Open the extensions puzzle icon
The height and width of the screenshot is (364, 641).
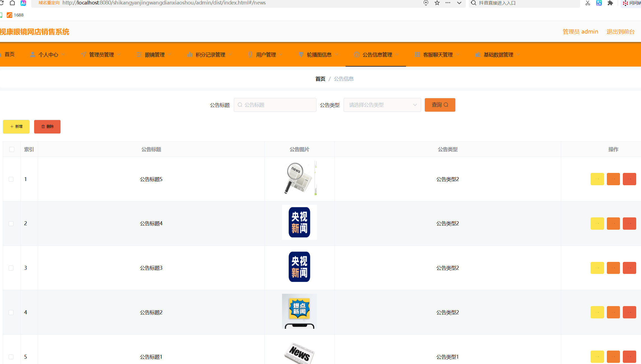click(610, 3)
